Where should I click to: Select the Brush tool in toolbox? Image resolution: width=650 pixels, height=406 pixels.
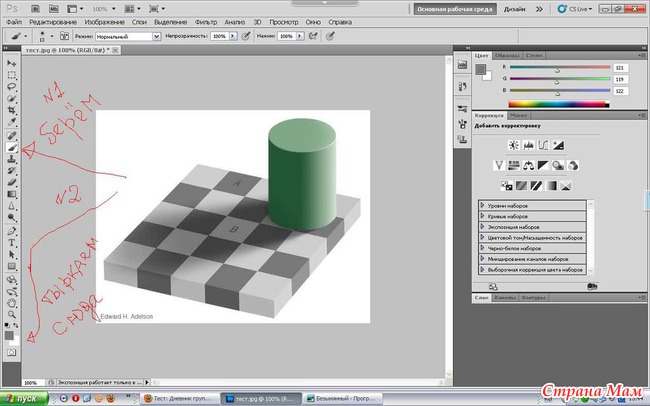click(x=12, y=148)
